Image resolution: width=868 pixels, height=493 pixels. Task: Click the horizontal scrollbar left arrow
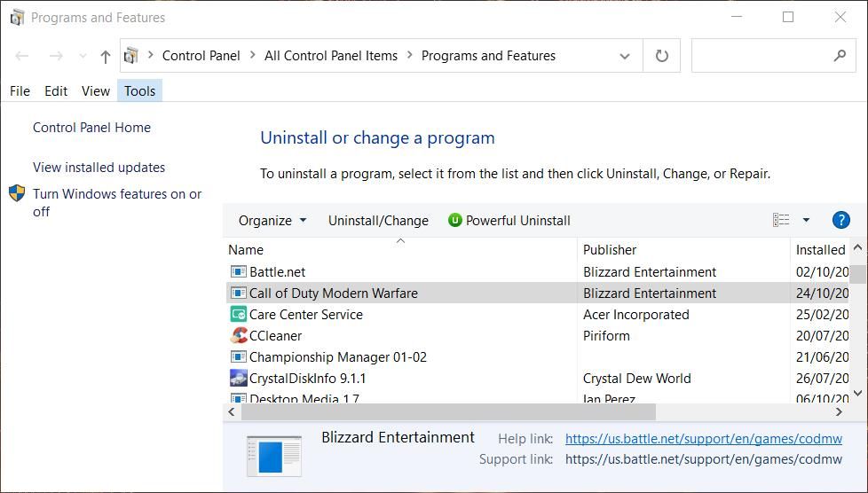click(x=232, y=411)
